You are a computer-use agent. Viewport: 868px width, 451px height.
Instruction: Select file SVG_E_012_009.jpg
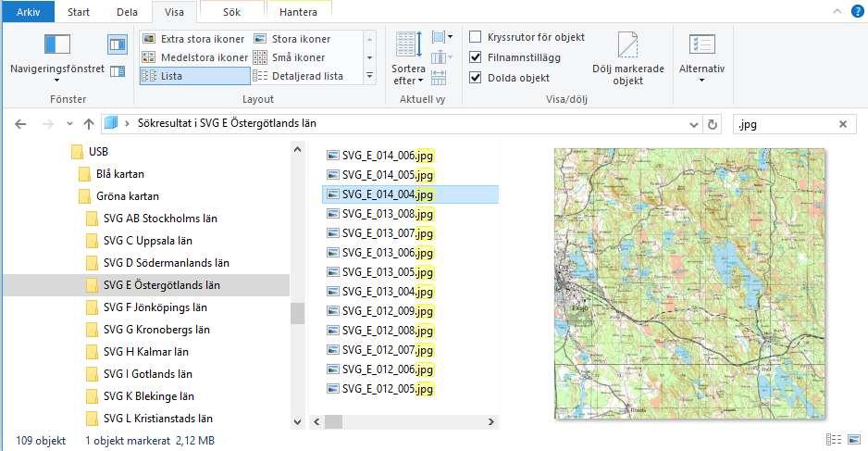click(380, 311)
